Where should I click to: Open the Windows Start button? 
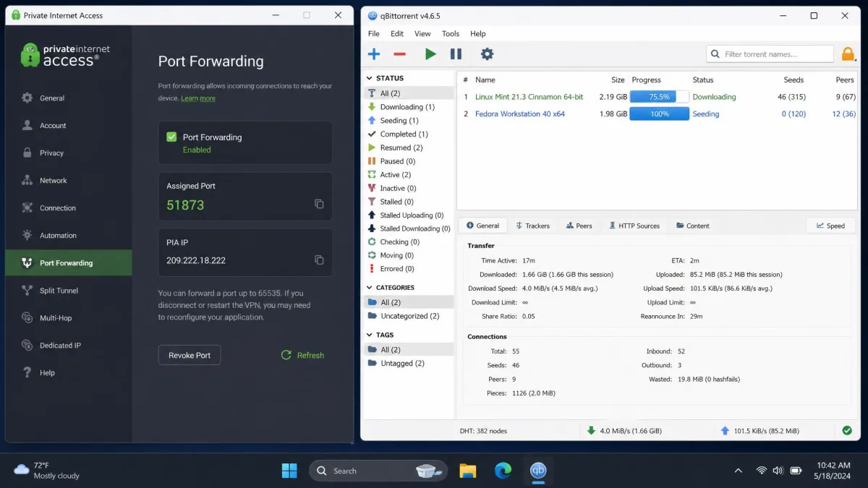289,471
